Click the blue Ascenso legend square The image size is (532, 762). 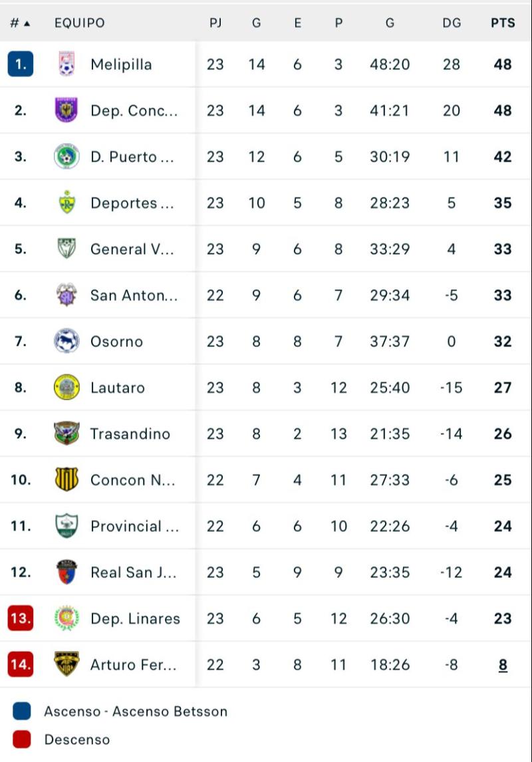22,711
